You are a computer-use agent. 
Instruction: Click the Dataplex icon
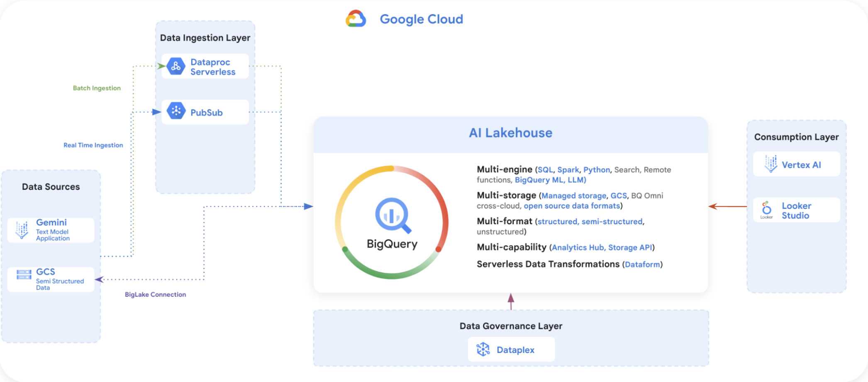click(x=483, y=349)
